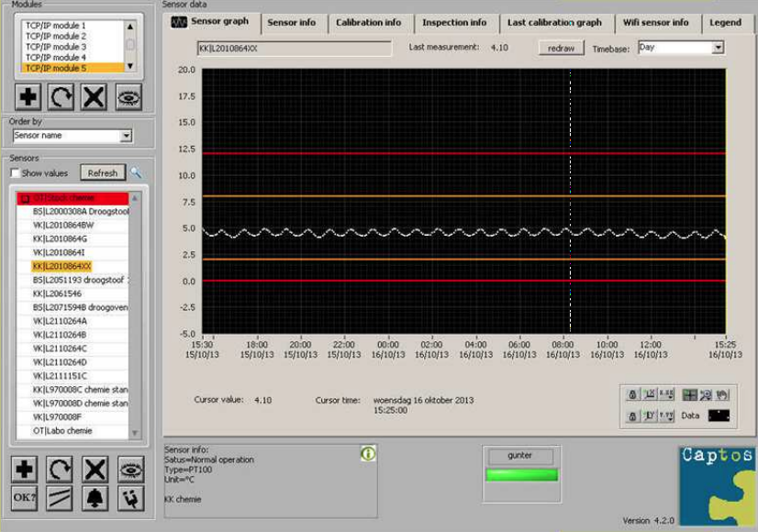Viewport: 758px width, 532px height.
Task: Click the magnifier icon next to Refresh
Action: coord(136,172)
